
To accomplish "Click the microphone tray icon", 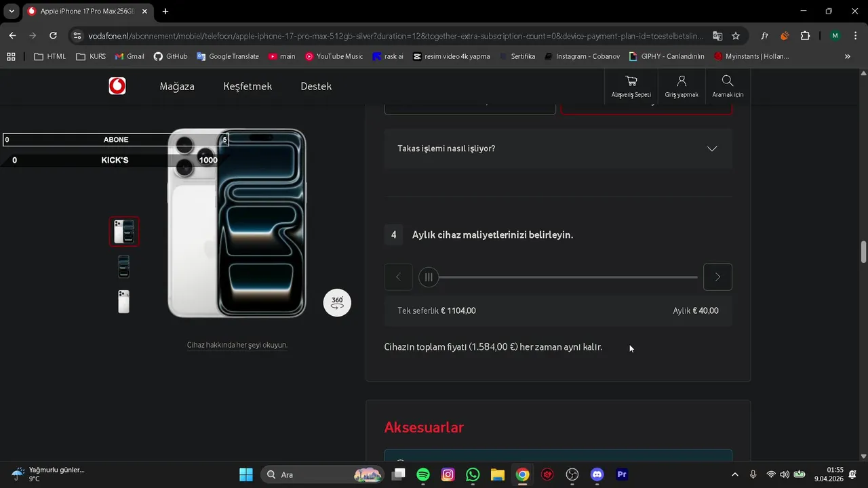I will click(753, 474).
